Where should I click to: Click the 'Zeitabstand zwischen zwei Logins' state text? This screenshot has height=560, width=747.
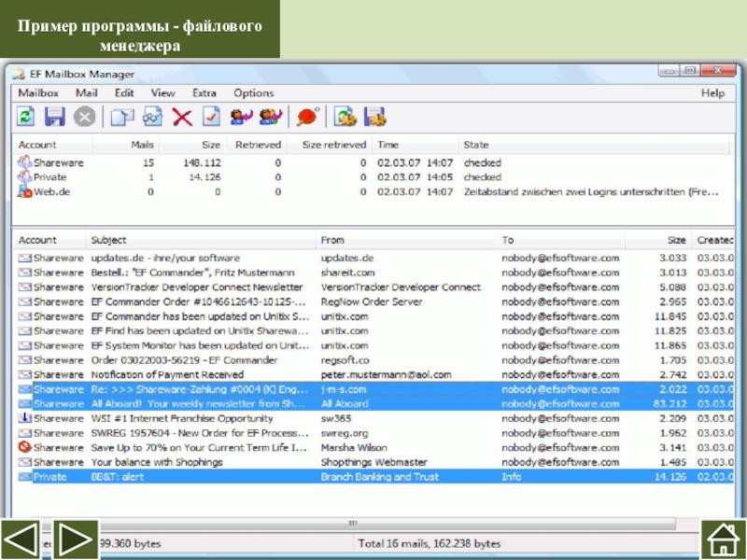point(591,192)
